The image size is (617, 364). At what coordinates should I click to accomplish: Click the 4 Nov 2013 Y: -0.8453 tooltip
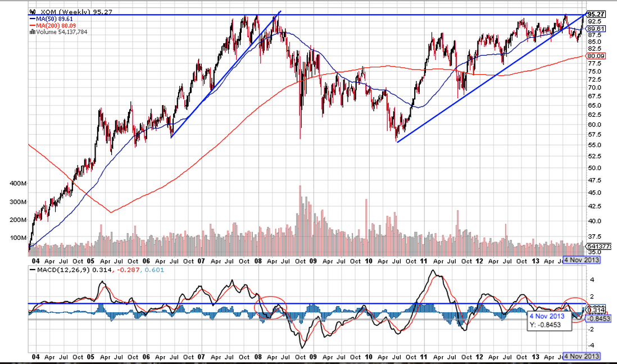[x=548, y=320]
